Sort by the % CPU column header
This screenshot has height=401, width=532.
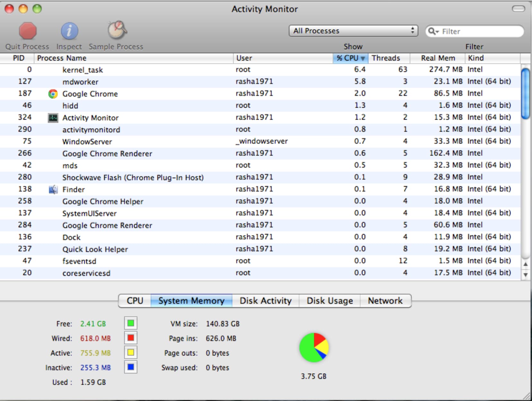click(x=350, y=58)
